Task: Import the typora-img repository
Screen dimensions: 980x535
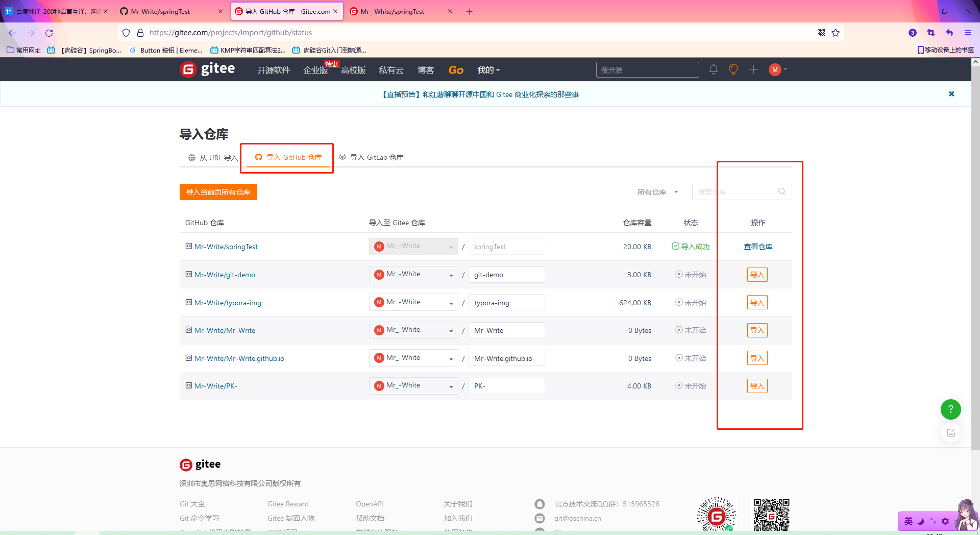Action: pos(757,302)
